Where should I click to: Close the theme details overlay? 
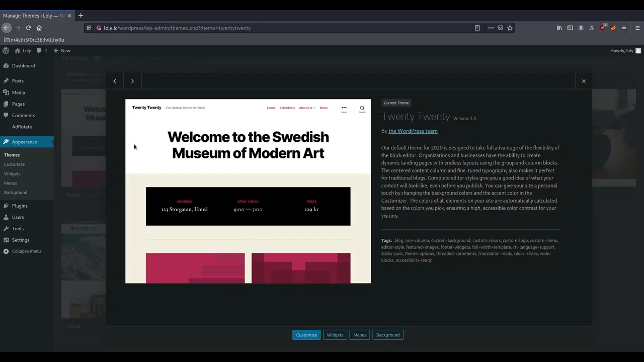tap(584, 81)
